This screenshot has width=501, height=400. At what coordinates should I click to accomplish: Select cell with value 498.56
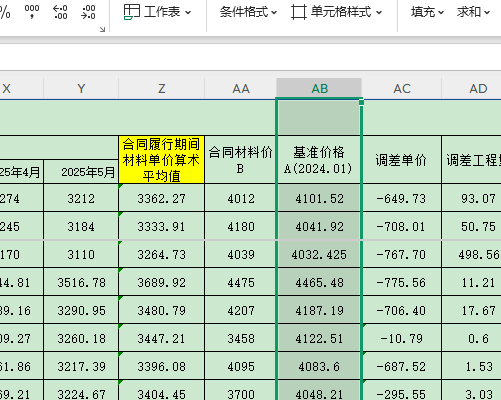(x=472, y=254)
